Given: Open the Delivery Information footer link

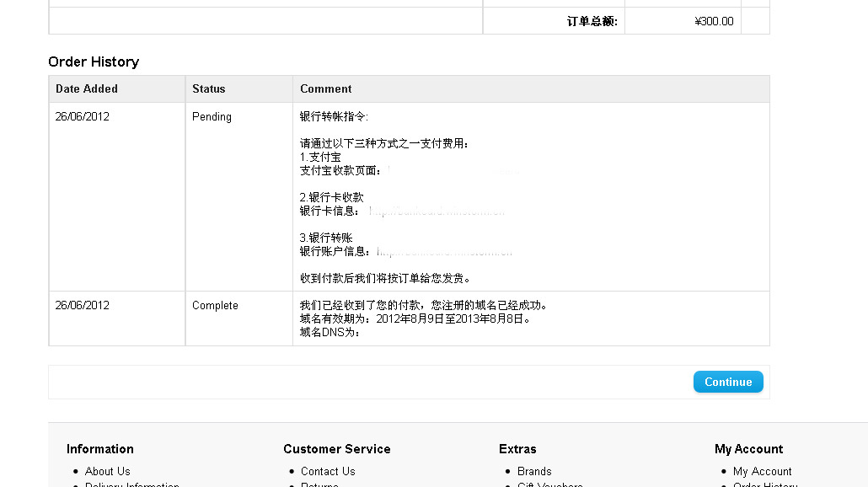Looking at the screenshot, I should (x=131, y=484).
